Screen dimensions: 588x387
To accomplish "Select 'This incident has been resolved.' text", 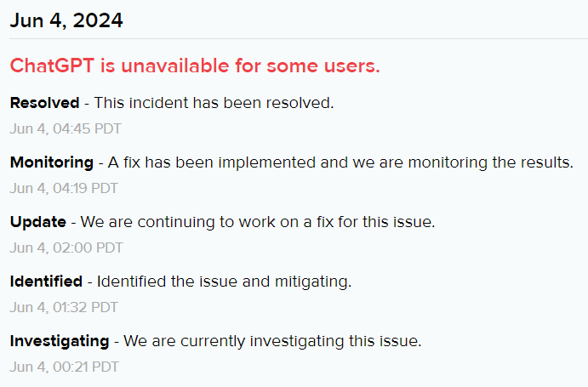I will coord(214,103).
